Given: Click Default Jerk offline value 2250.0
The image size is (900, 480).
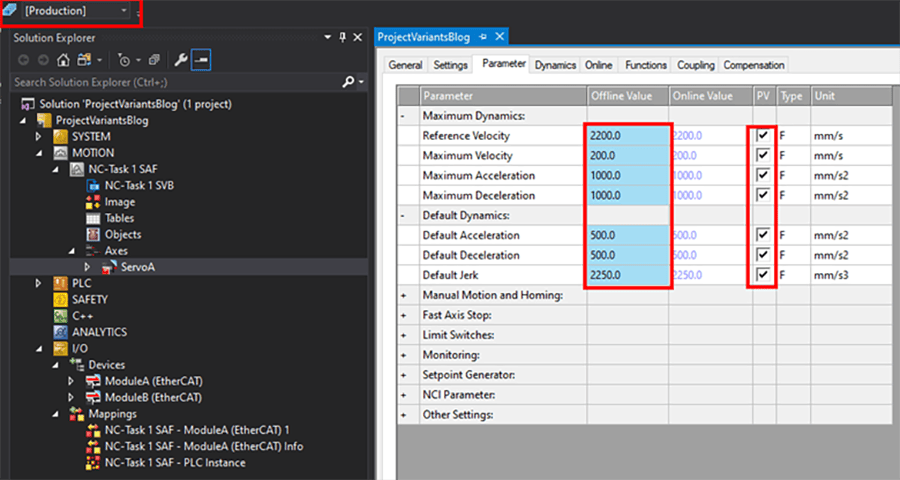Looking at the screenshot, I should 628,275.
